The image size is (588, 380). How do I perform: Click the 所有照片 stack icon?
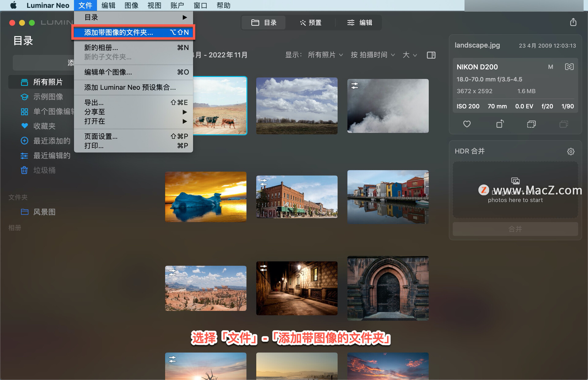coord(24,82)
